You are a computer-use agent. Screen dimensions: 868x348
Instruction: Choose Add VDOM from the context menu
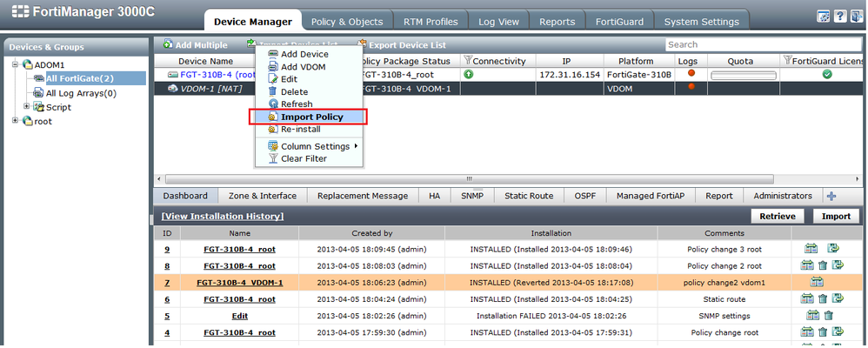pyautogui.click(x=304, y=67)
